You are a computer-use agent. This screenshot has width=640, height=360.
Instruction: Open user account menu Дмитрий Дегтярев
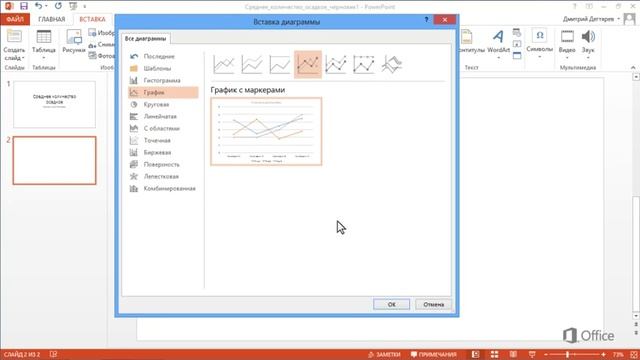591,19
